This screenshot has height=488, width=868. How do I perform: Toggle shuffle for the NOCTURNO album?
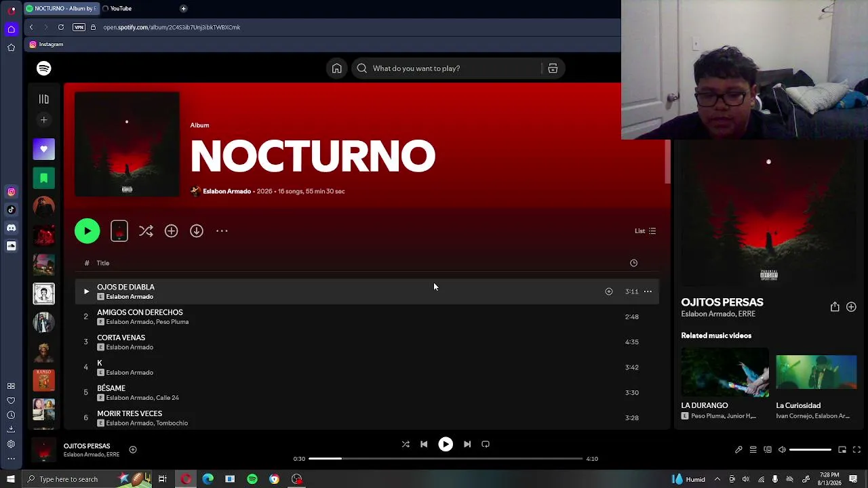146,231
